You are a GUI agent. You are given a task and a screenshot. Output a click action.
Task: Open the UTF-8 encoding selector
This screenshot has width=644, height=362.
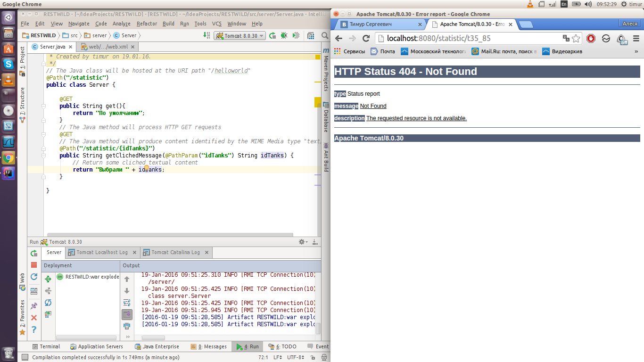(296, 358)
